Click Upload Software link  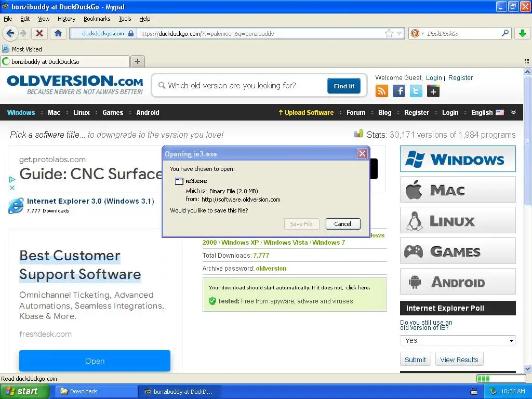[x=306, y=112]
